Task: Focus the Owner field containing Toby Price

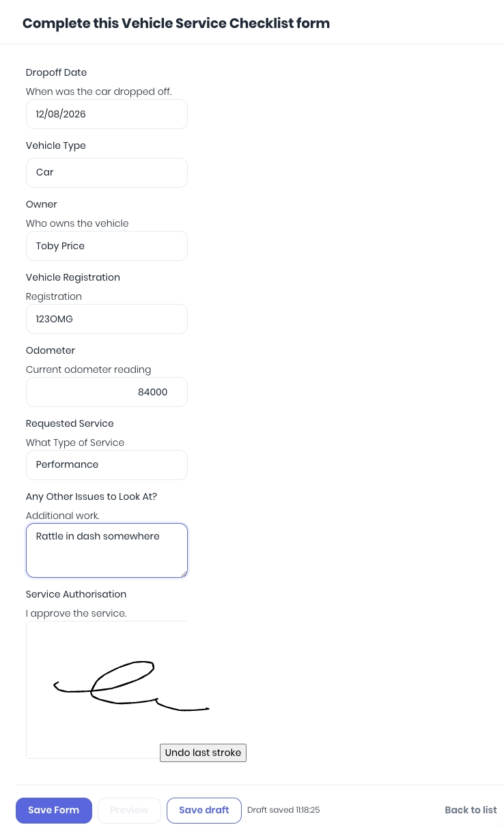Action: [107, 246]
